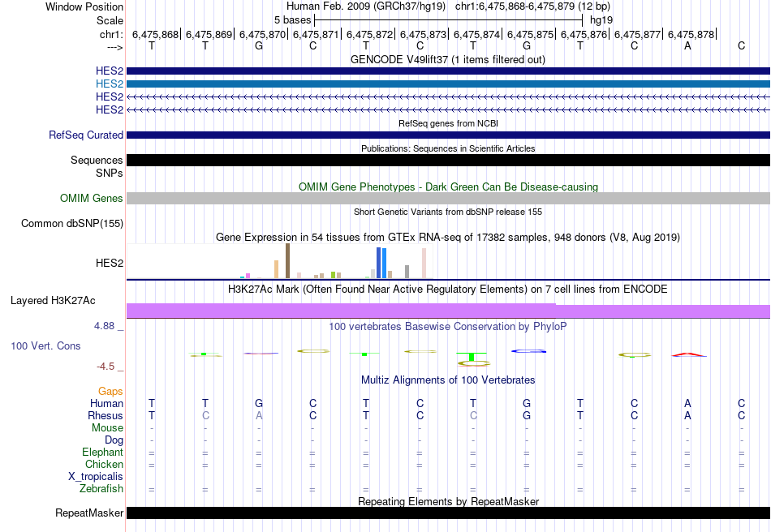Click the RefSeq Curated label
Screen dimensions: 771x532
[x=85, y=135]
